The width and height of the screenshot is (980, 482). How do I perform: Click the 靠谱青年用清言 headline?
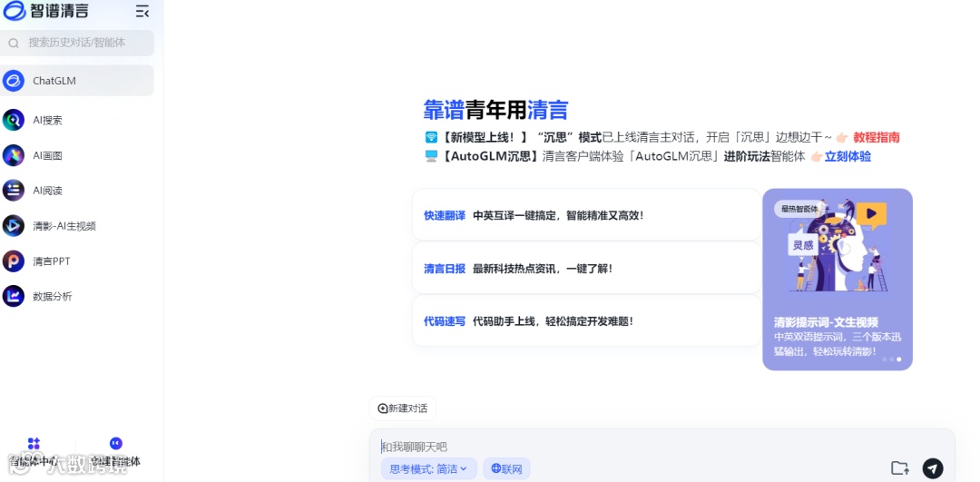pos(495,110)
